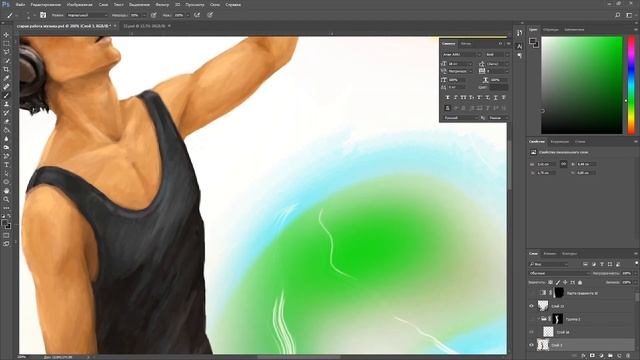Open the layer blend mode dropdown
The width and height of the screenshot is (640, 360).
click(559, 273)
